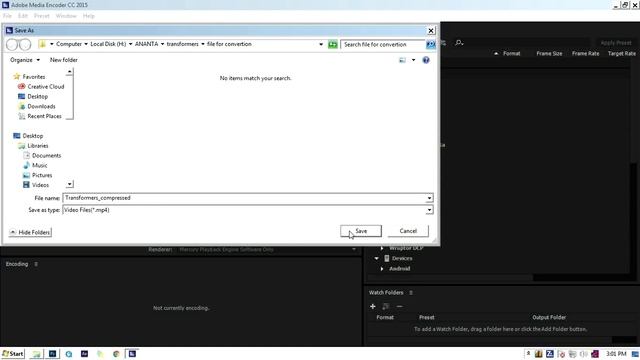The image size is (640, 360).
Task: Click the taskbar clock showing 3:01 PM
Action: click(616, 353)
